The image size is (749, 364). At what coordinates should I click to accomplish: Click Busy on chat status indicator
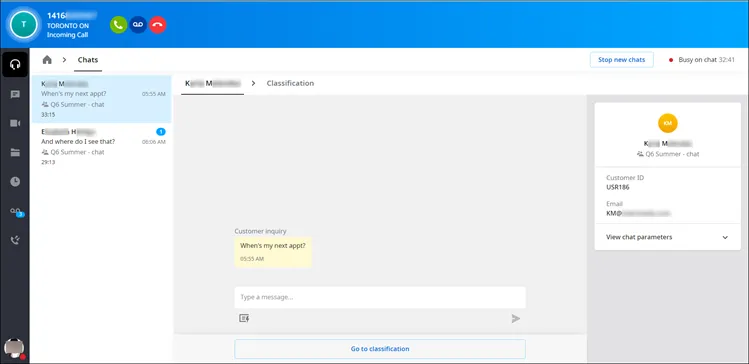[702, 60]
